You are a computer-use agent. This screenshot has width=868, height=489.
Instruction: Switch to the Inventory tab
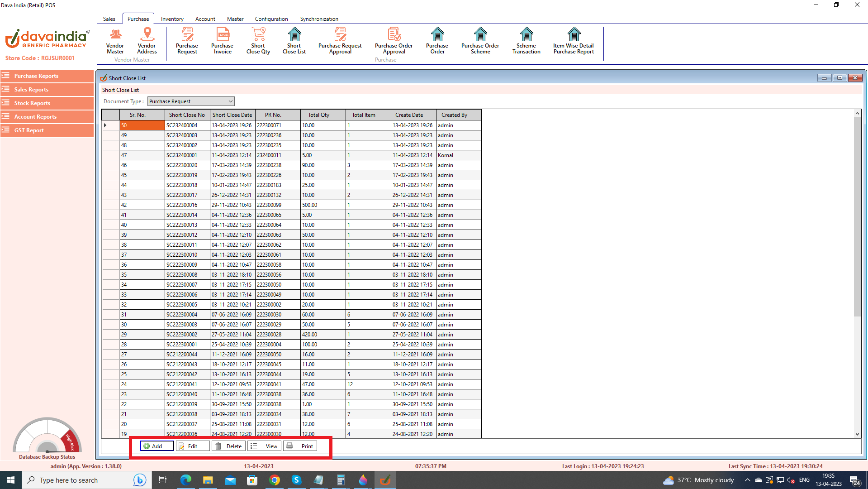[172, 19]
